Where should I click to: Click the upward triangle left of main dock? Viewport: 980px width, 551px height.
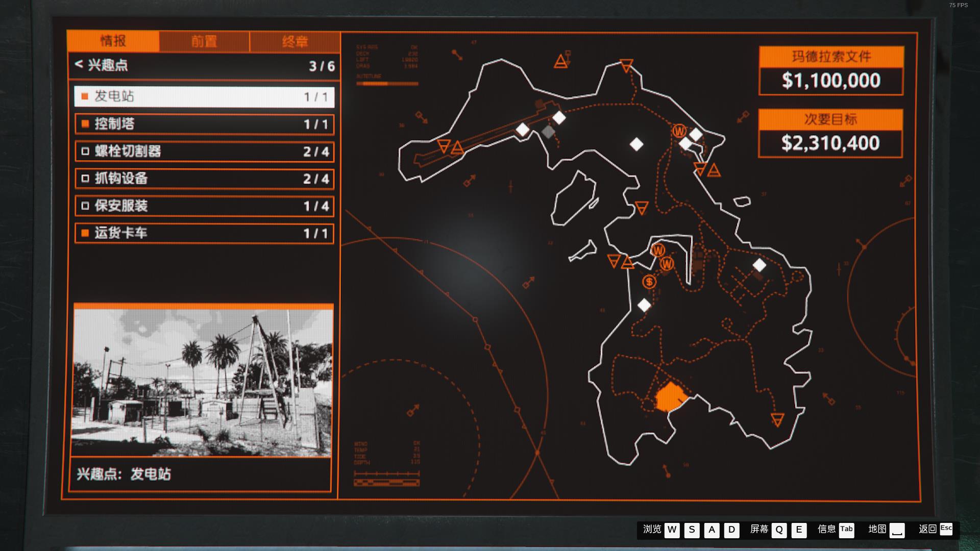(627, 262)
